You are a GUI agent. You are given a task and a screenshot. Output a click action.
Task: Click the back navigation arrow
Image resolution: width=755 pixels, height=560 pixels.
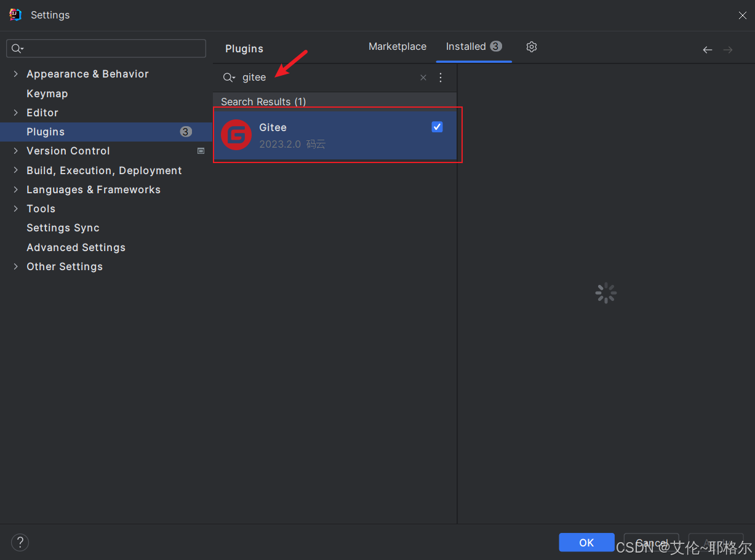click(x=708, y=50)
